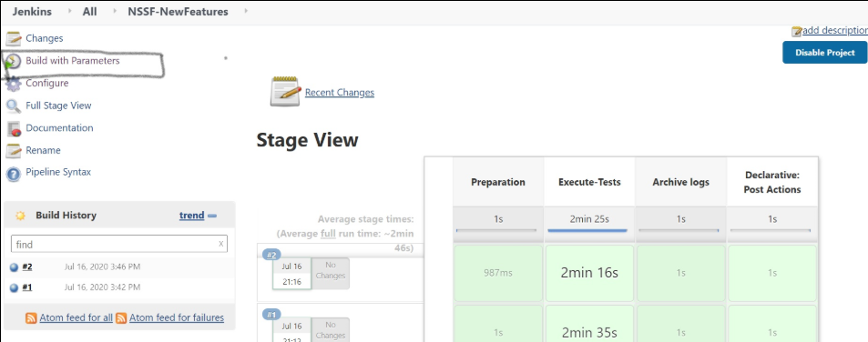
Task: Open the NSSF-NewFeatures breadcrumb
Action: (178, 11)
